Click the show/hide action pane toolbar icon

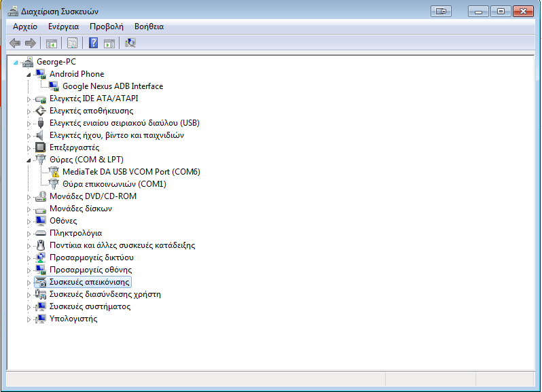click(109, 43)
